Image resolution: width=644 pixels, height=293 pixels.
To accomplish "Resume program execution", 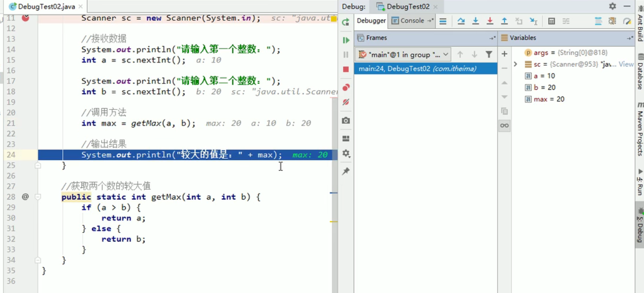I will coord(346,40).
